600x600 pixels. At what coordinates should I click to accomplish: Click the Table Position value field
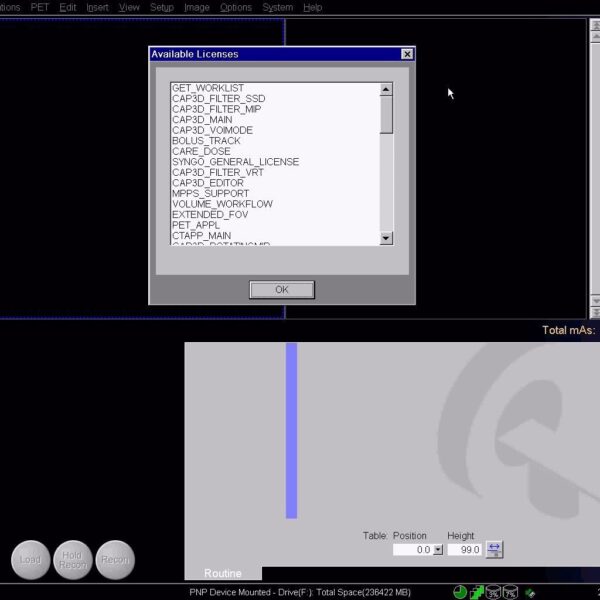[413, 550]
